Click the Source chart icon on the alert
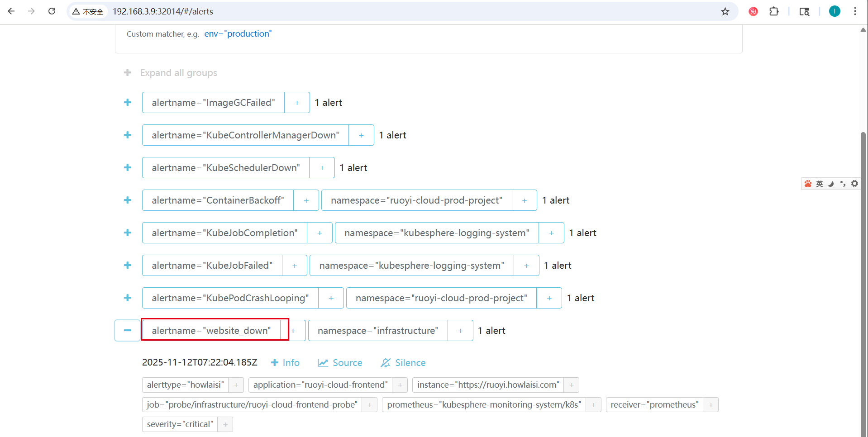Image resolution: width=868 pixels, height=437 pixels. click(x=323, y=362)
